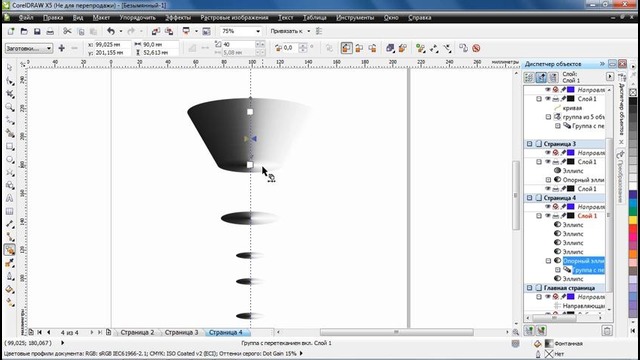The image size is (640, 360).
Task: Click the blend steps field showing 40
Action: coord(238,44)
